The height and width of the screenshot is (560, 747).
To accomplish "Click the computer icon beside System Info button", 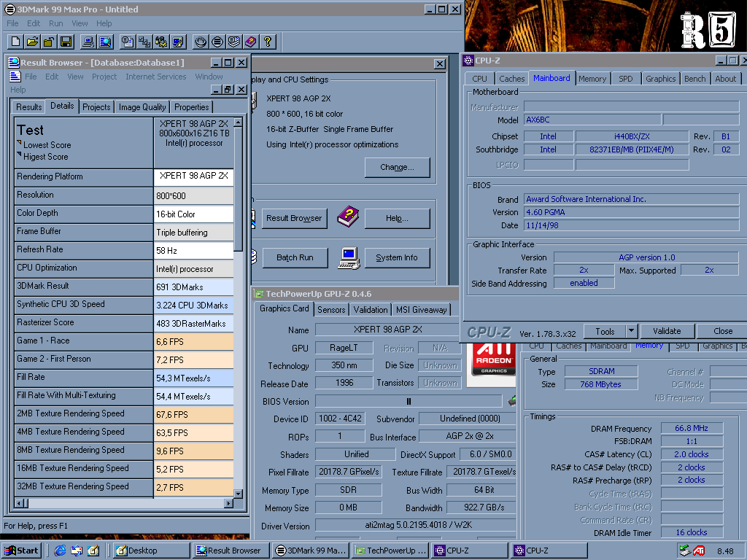I will 349,258.
